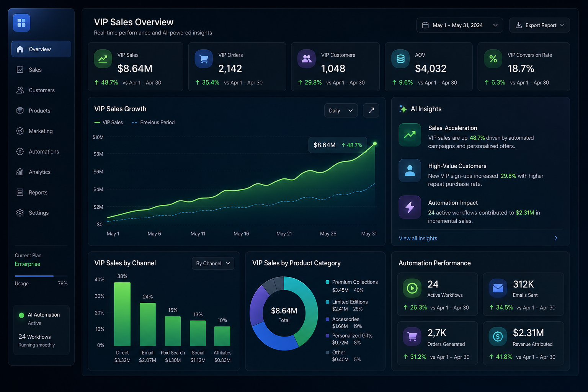Open the Marketing menu item
588x392 pixels.
(x=41, y=131)
